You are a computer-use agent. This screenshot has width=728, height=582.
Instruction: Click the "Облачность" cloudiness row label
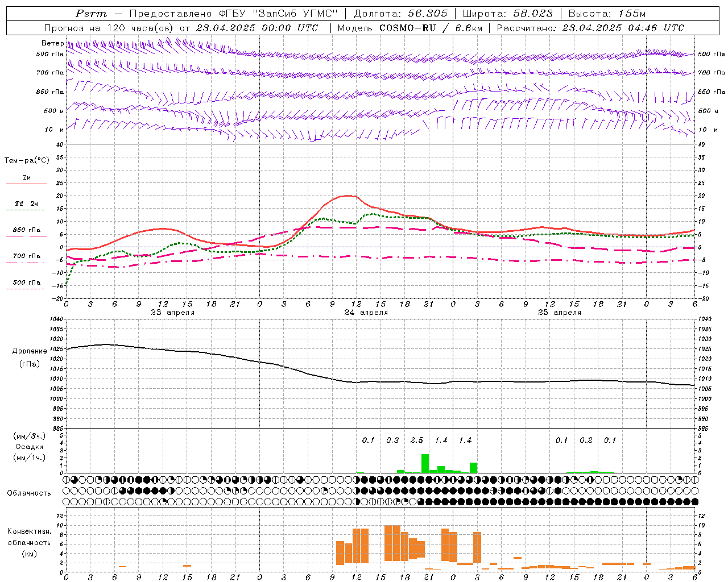coord(29,493)
